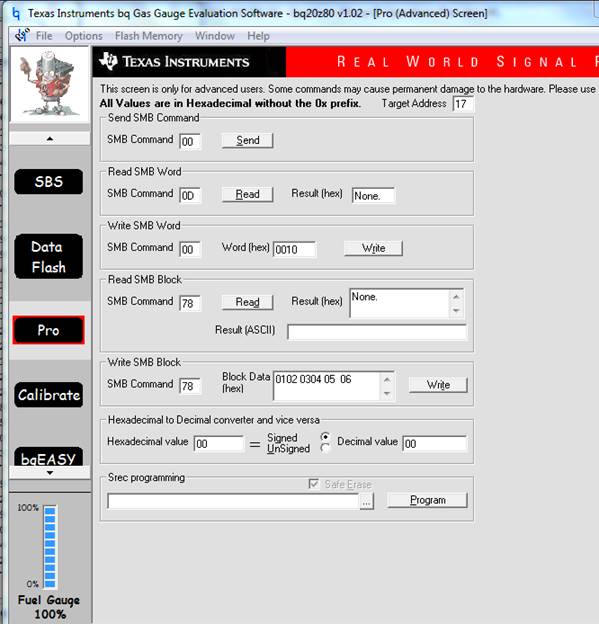Open the Help menu
The image size is (599, 624).
[258, 36]
